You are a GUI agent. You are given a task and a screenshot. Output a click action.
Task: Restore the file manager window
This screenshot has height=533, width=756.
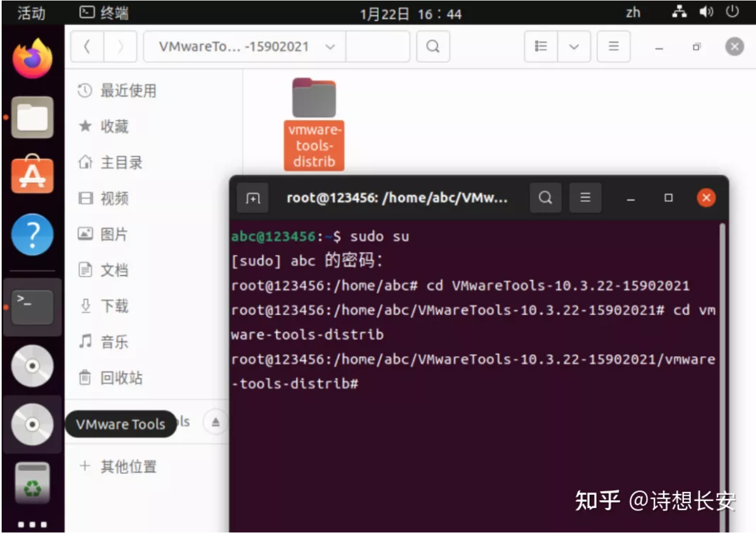[696, 47]
